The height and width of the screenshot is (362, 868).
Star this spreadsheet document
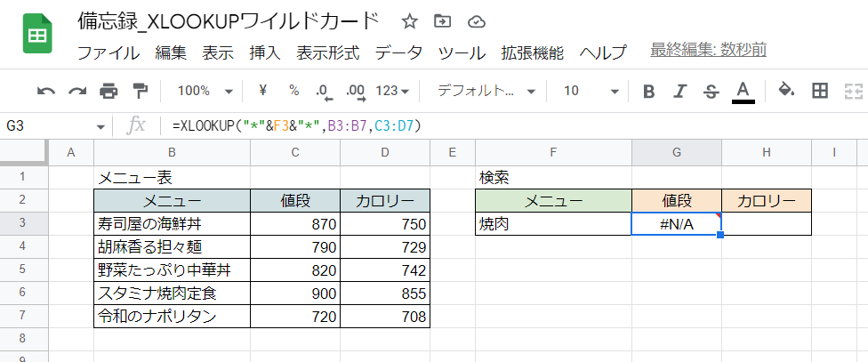[409, 21]
